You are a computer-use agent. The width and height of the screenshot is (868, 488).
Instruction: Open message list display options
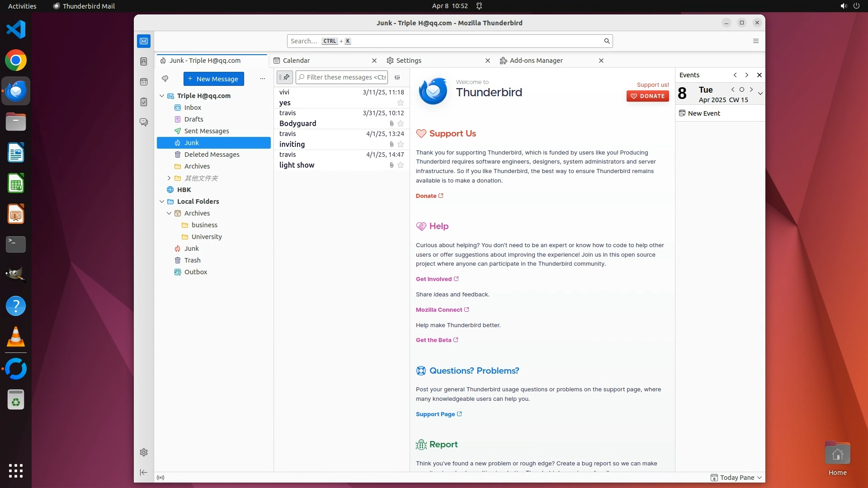click(x=397, y=77)
